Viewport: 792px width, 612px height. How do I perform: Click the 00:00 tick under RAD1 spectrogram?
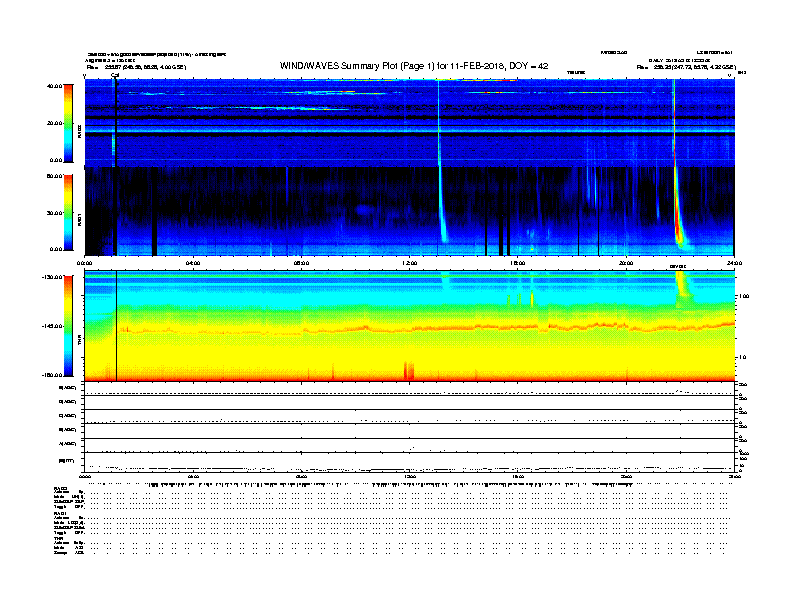coord(84,263)
